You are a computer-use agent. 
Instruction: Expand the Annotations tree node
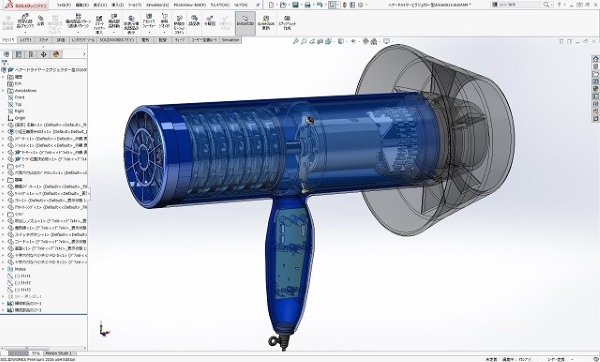click(3, 91)
